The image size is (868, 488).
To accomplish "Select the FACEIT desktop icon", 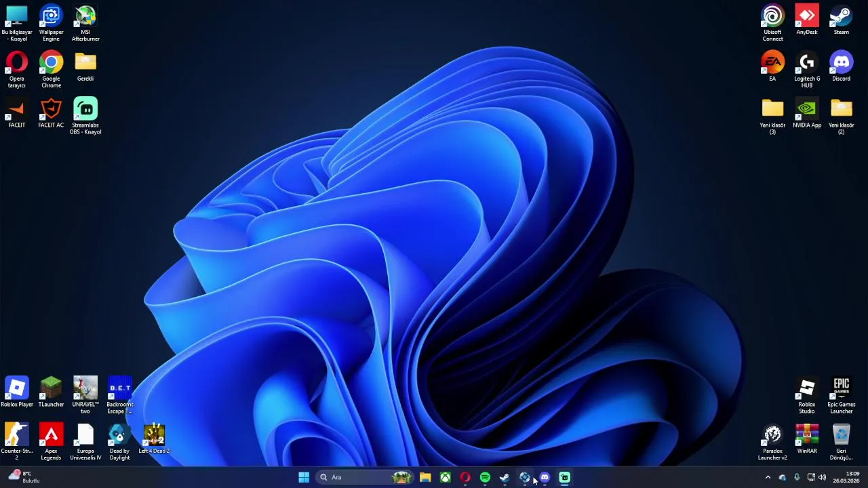I will click(x=16, y=113).
